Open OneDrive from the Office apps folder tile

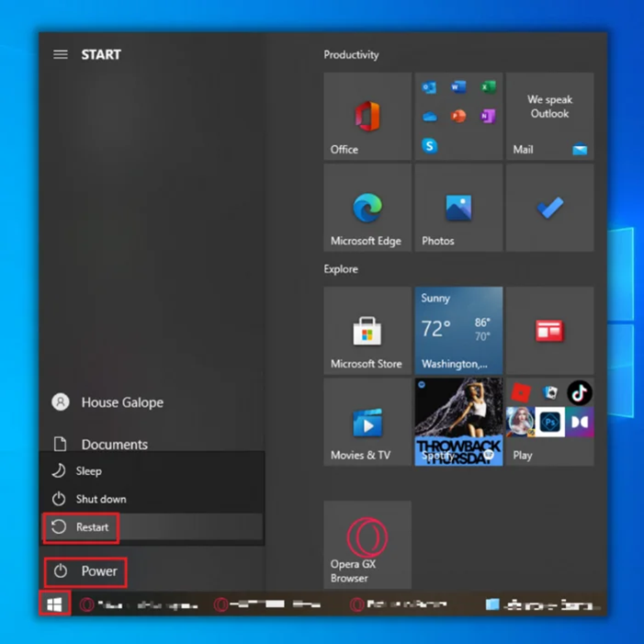coord(430,117)
